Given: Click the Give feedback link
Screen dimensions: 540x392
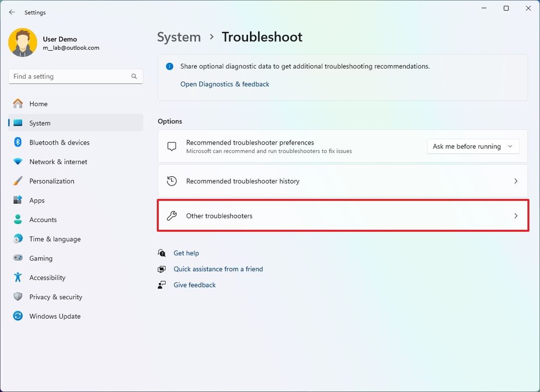Looking at the screenshot, I should (194, 284).
